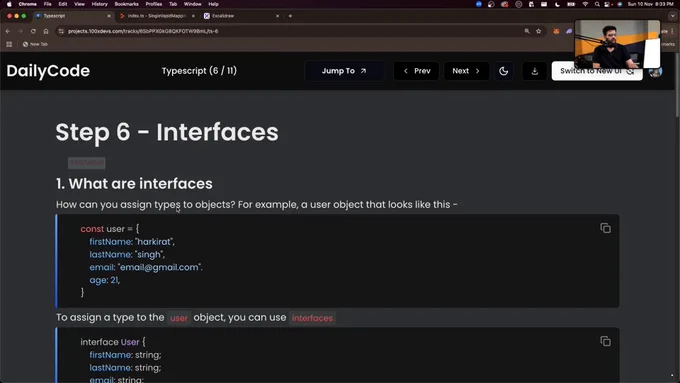Open the Window menu
680x383 pixels.
pyautogui.click(x=193, y=4)
